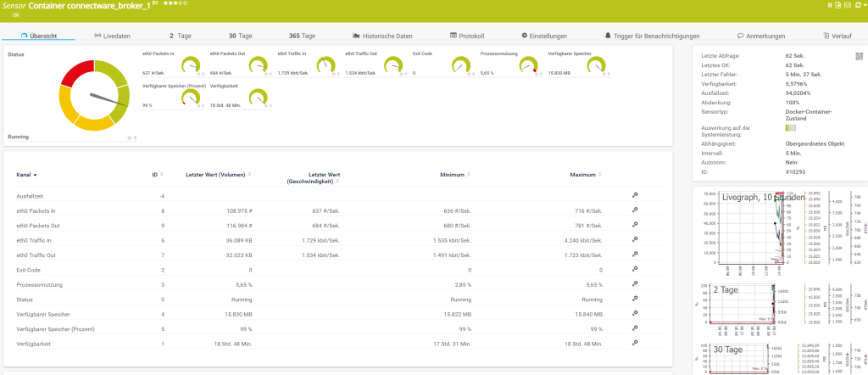Click the small pin under the Status gauge

click(x=134, y=137)
